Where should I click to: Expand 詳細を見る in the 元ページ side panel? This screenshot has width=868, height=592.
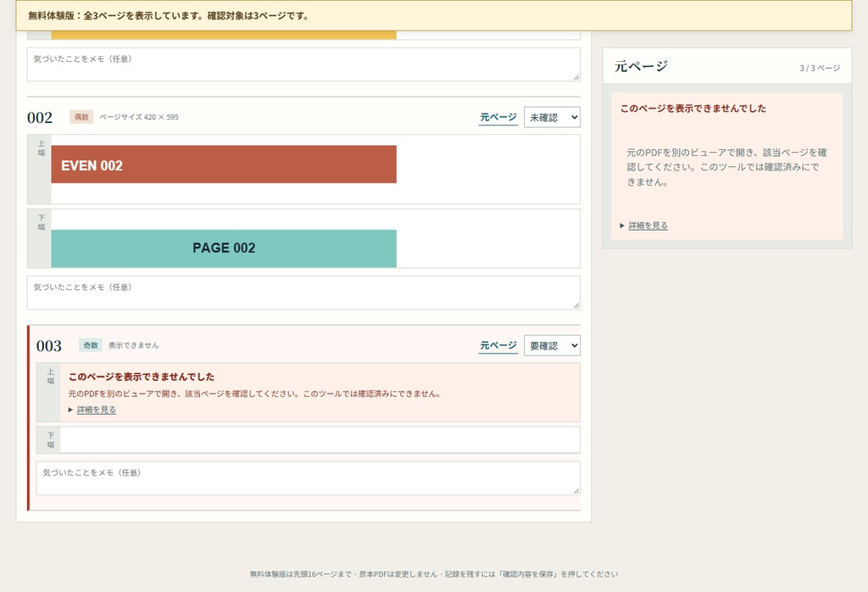coord(648,226)
